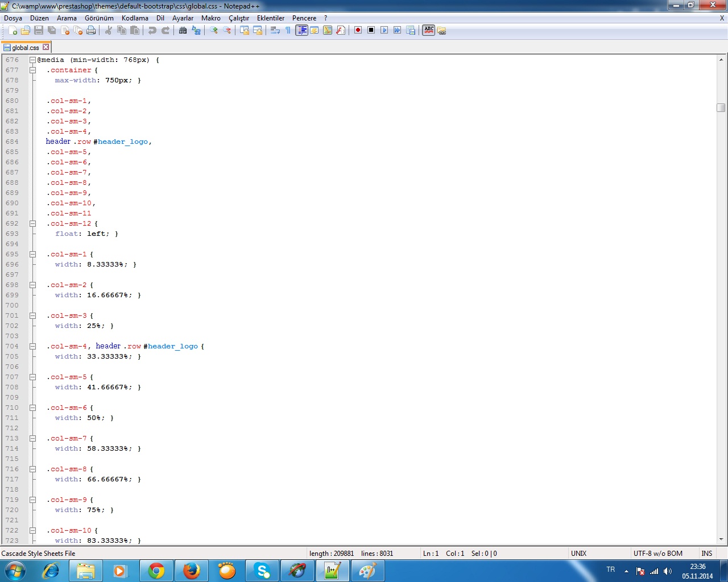The width and height of the screenshot is (728, 582).
Task: Open Google Chrome from the taskbar
Action: coord(156,571)
